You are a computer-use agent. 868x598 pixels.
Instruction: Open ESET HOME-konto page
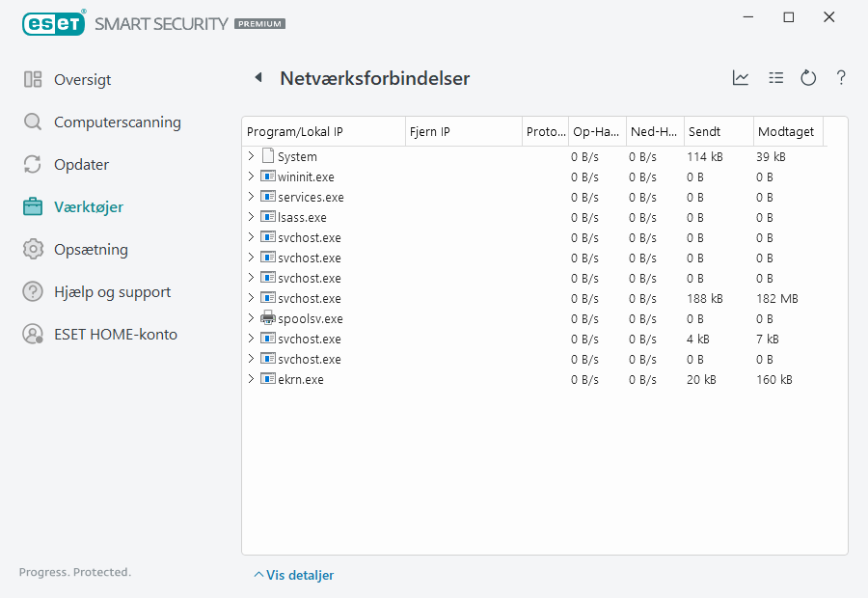(115, 335)
